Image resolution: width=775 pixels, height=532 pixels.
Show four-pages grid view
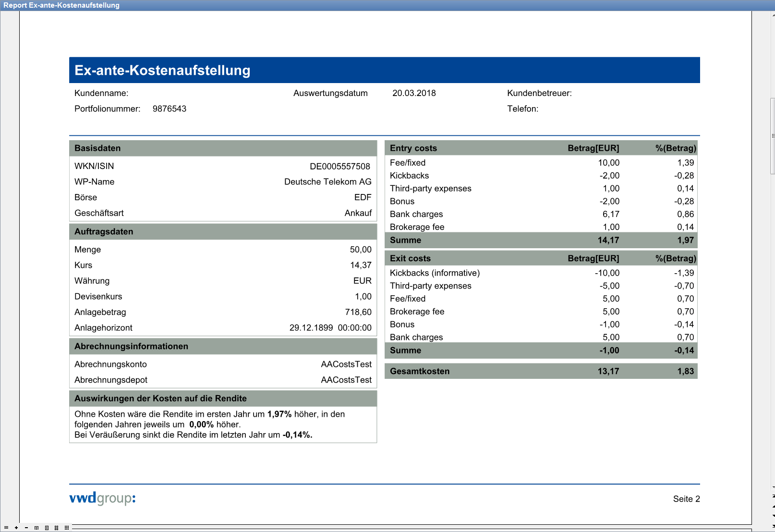pyautogui.click(x=57, y=527)
